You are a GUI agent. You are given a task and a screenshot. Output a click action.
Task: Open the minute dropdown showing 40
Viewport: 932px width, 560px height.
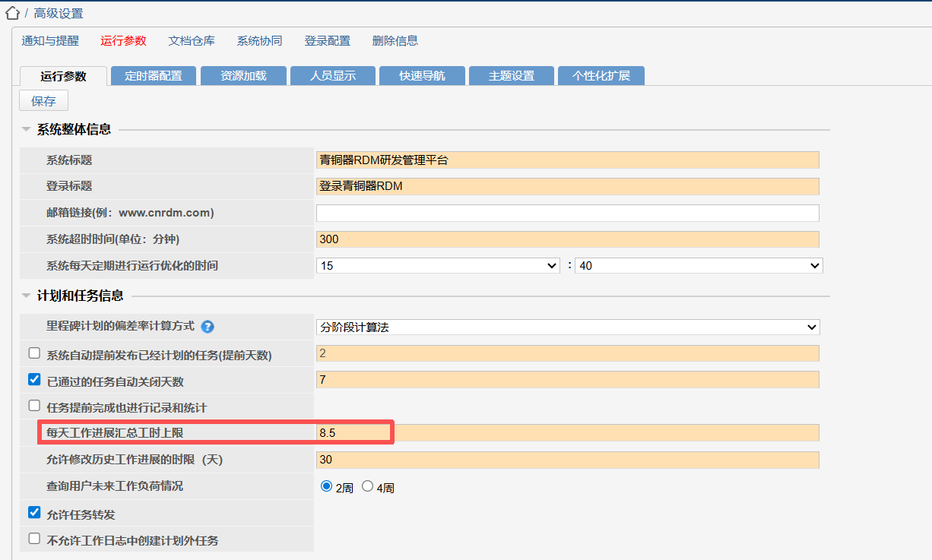click(x=699, y=266)
